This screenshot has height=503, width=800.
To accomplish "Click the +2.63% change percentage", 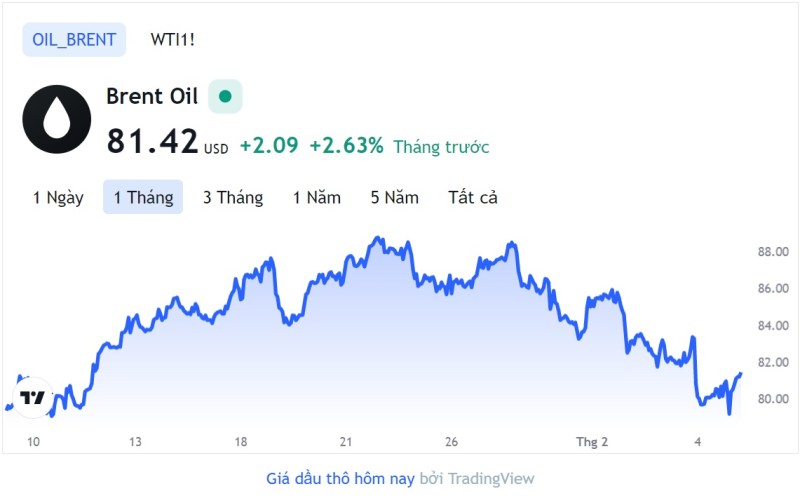I will pos(346,145).
